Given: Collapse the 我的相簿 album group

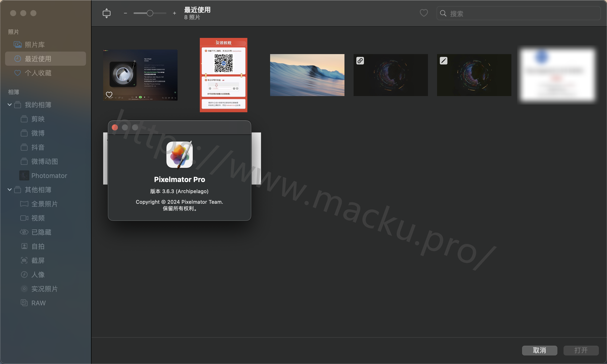Looking at the screenshot, I should [x=10, y=105].
